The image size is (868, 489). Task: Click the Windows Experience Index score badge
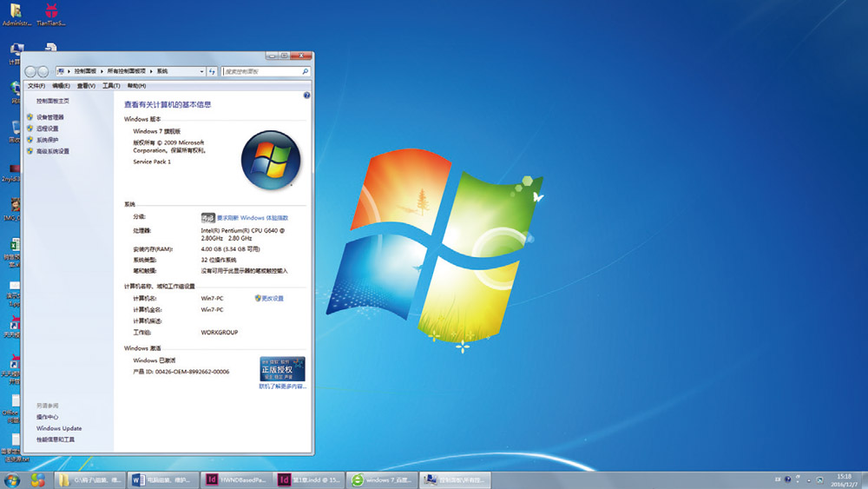[x=207, y=218]
